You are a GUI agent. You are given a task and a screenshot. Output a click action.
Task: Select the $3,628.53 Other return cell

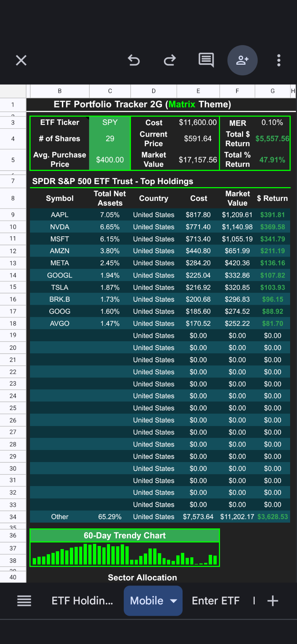(273, 517)
